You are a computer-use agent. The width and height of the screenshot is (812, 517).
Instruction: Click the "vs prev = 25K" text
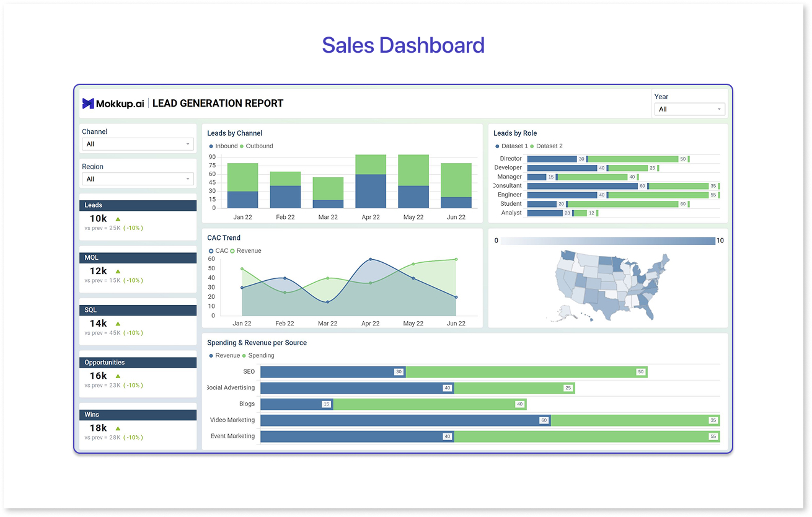click(x=102, y=228)
